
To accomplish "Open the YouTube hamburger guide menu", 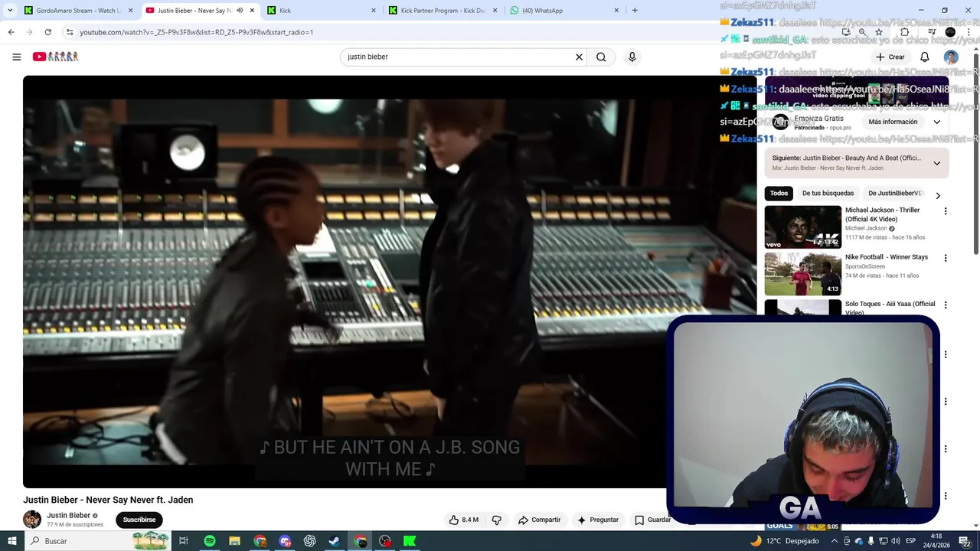I will coord(16,57).
